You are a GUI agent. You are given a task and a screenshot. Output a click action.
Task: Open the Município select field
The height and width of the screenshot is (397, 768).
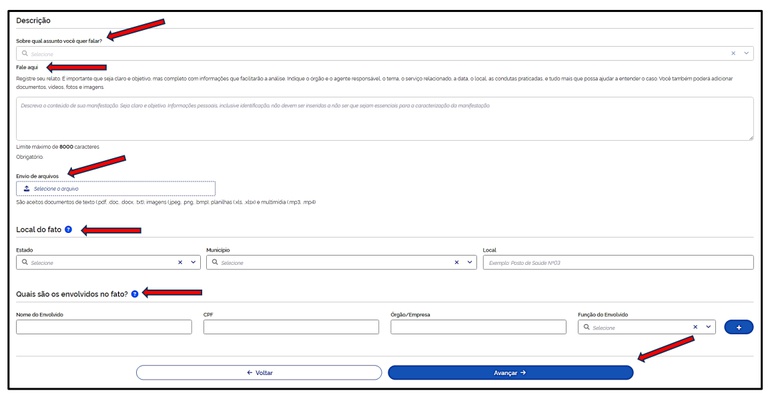[341, 262]
